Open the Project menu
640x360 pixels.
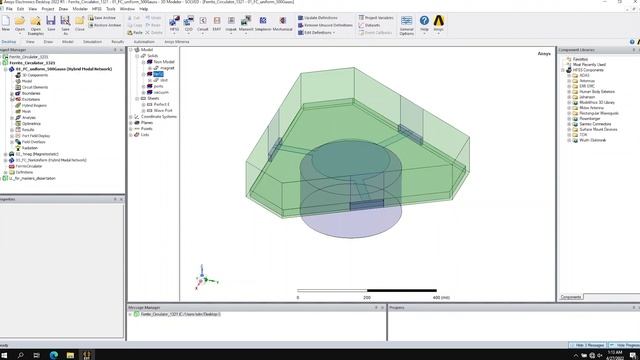click(48, 9)
